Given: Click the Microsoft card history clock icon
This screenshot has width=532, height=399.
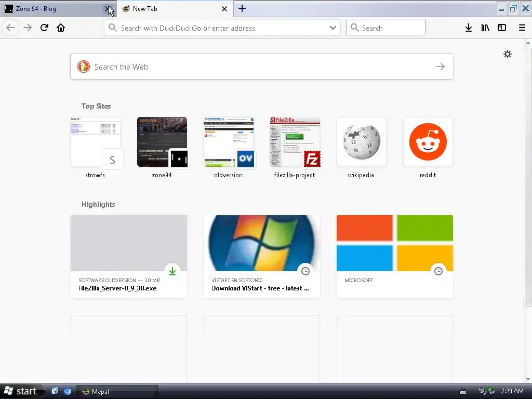Looking at the screenshot, I should tap(438, 271).
